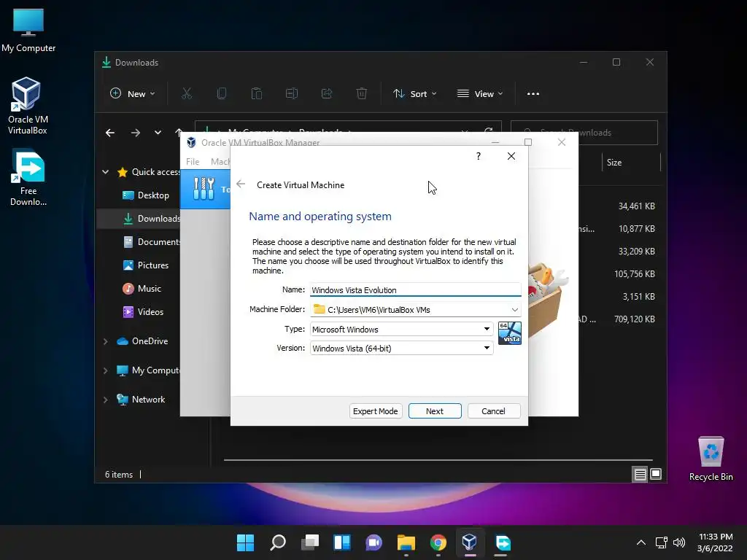Click the horizontal scrollbar in Downloads
This screenshot has height=560, width=747.
pos(438,460)
